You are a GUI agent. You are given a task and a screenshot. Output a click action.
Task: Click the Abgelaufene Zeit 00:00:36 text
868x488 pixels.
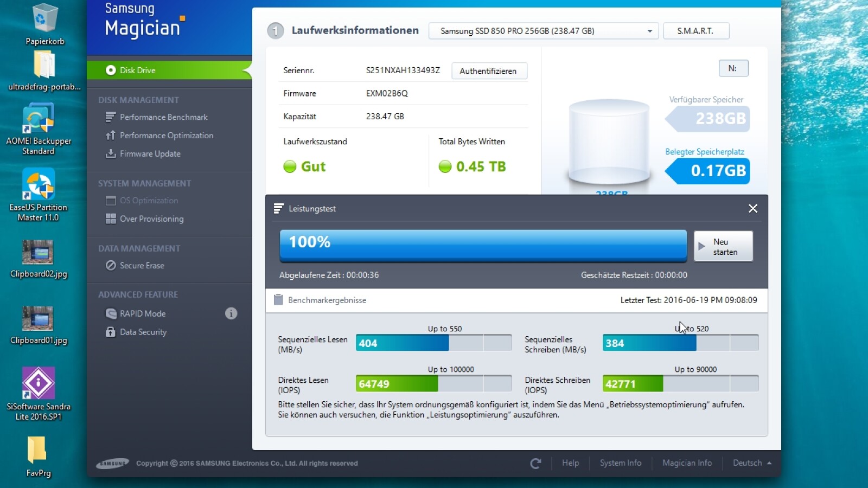click(329, 275)
